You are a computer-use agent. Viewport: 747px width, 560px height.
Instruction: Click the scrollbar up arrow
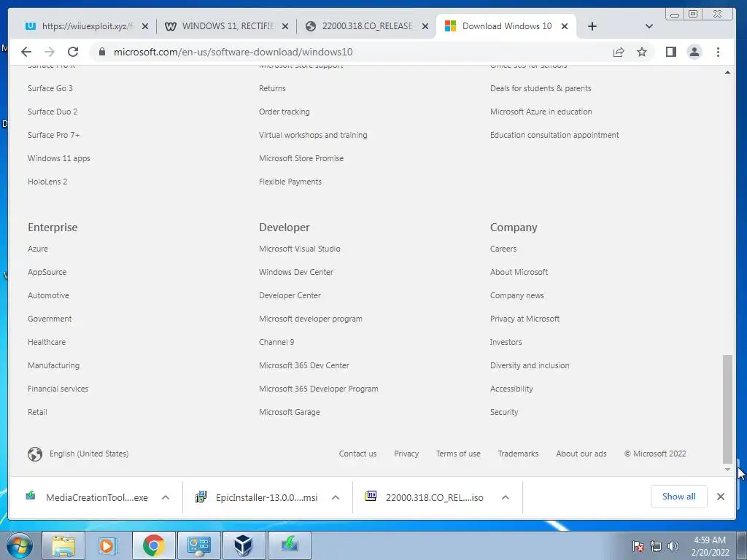pyautogui.click(x=727, y=72)
